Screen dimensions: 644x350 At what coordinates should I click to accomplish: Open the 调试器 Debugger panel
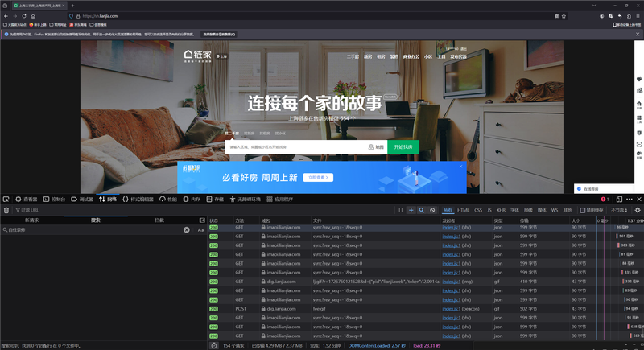click(82, 199)
